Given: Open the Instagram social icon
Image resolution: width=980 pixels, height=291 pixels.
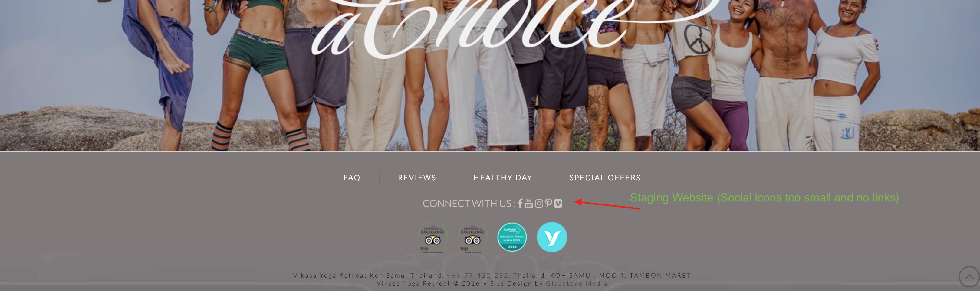Looking at the screenshot, I should click(x=539, y=204).
